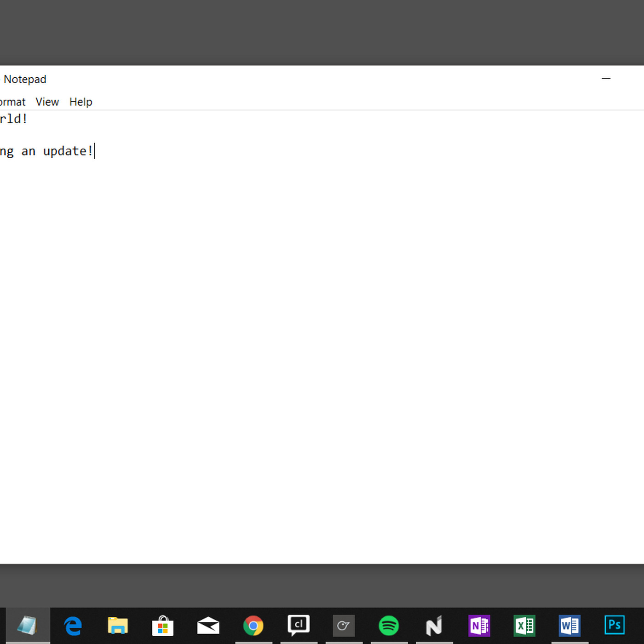Launch Microsoft Edge from taskbar
The height and width of the screenshot is (644, 644).
point(73,626)
